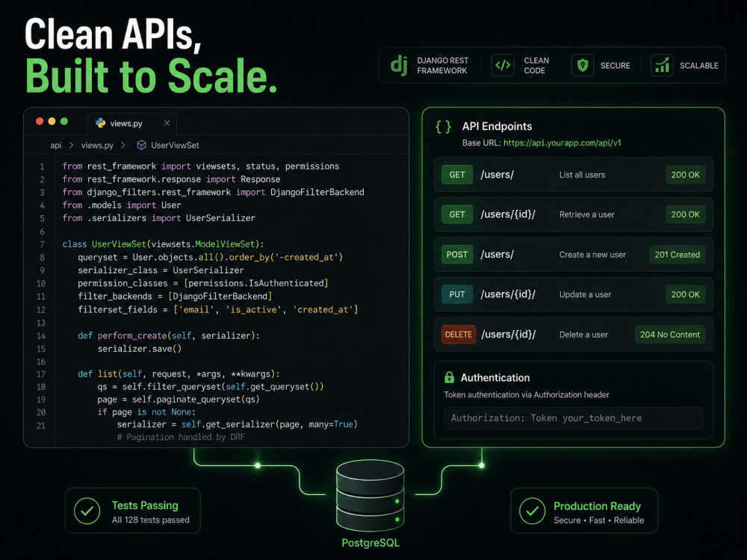The image size is (747, 560).
Task: Click 'filter_backends = [DjangoFilterBackend]' line
Action: pyautogui.click(x=175, y=296)
